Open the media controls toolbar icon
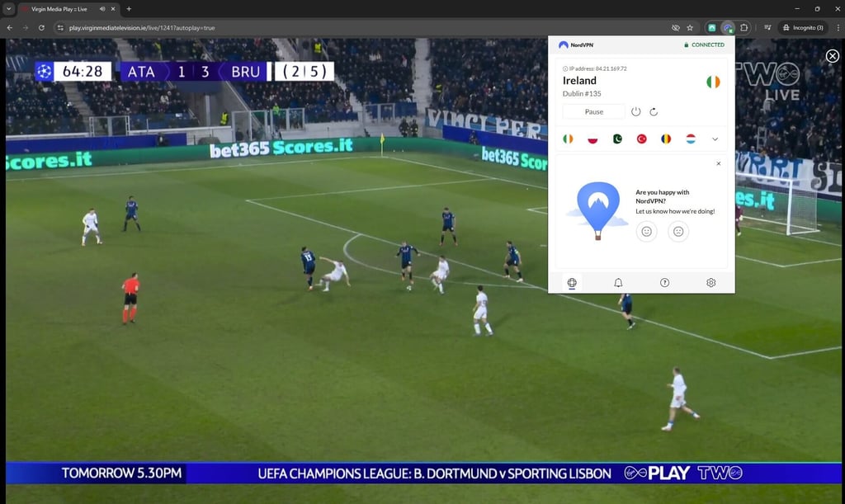 point(767,27)
